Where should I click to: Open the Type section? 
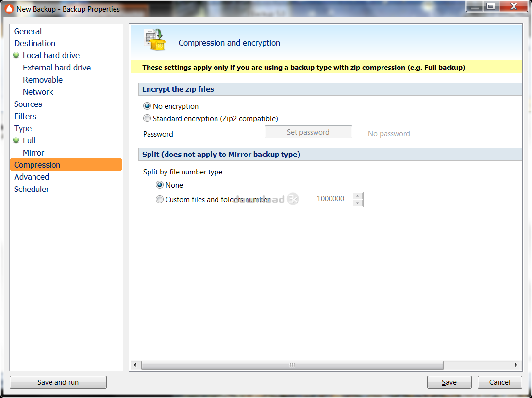(23, 128)
